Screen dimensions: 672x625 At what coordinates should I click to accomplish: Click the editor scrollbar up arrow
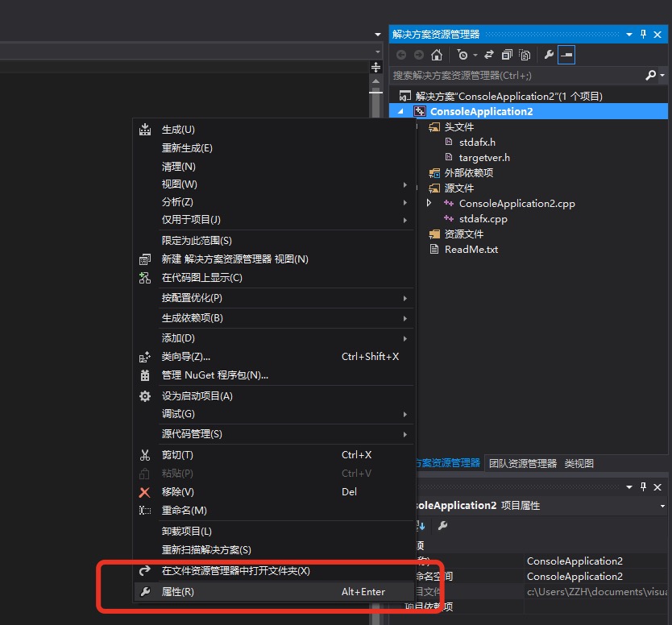(375, 81)
